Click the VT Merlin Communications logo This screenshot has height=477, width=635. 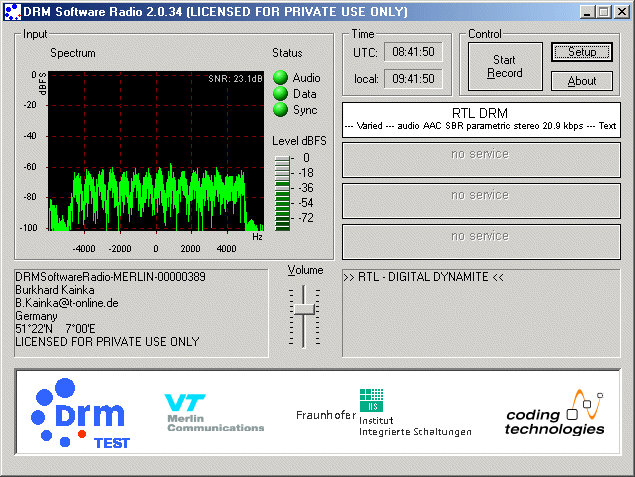pos(214,413)
